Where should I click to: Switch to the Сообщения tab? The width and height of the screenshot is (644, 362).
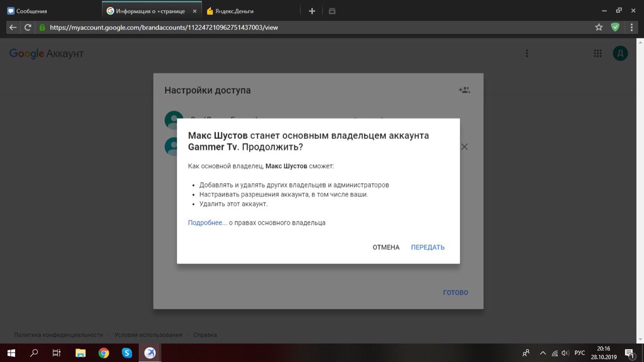31,11
